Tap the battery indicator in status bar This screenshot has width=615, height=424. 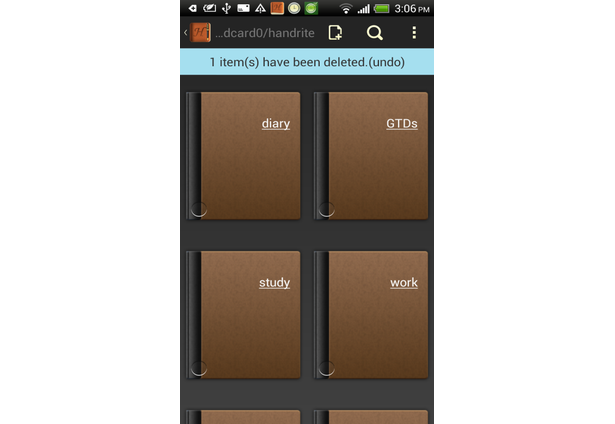[381, 8]
